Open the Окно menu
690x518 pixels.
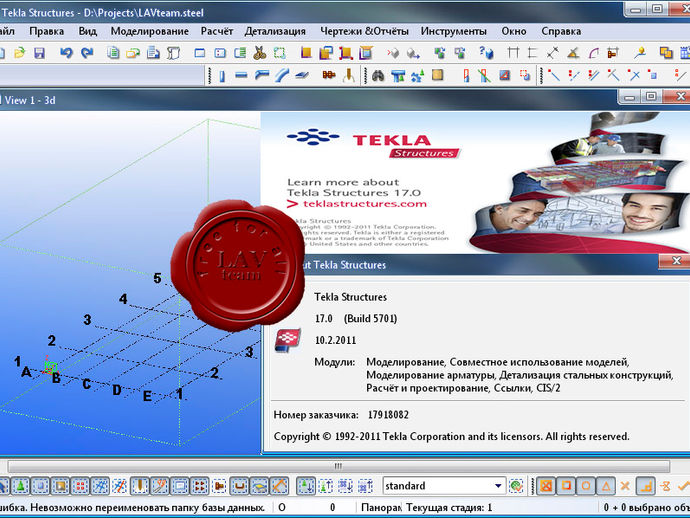click(x=514, y=31)
